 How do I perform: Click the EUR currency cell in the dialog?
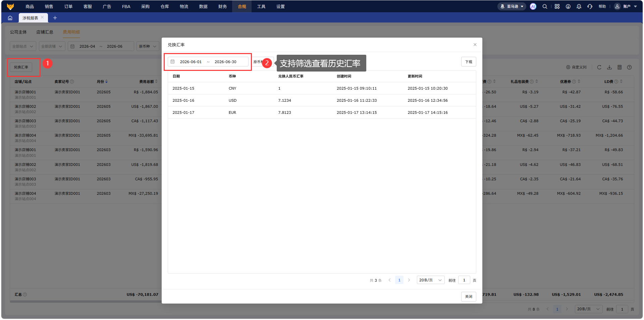coord(232,112)
